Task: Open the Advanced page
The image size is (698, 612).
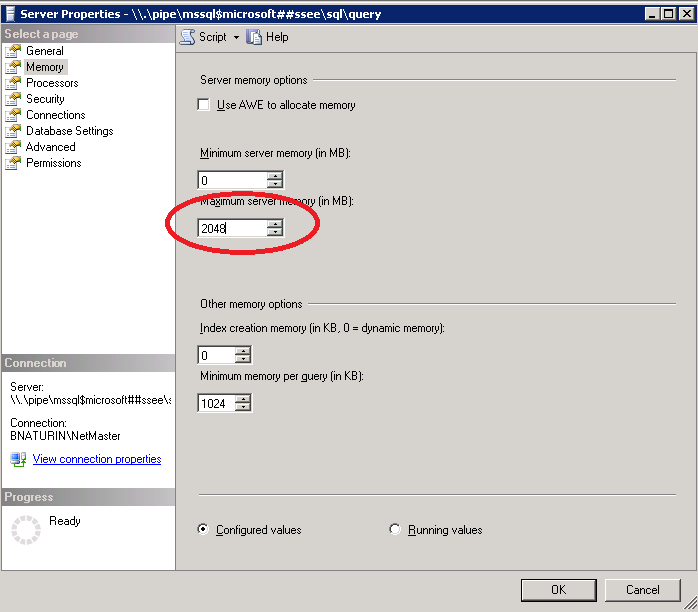Action: tap(50, 147)
